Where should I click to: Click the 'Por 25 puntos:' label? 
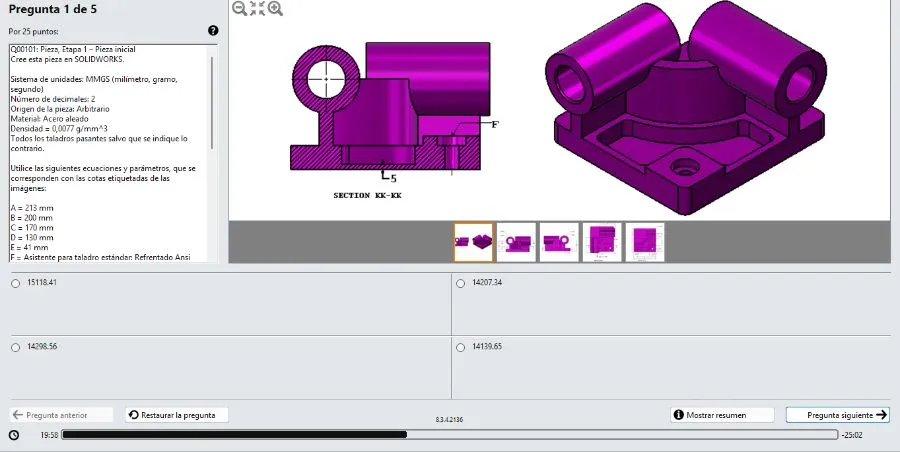(x=33, y=32)
